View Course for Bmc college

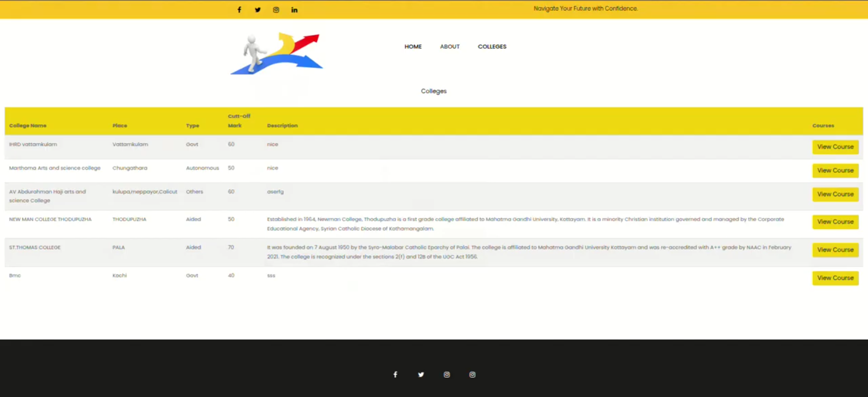click(835, 278)
